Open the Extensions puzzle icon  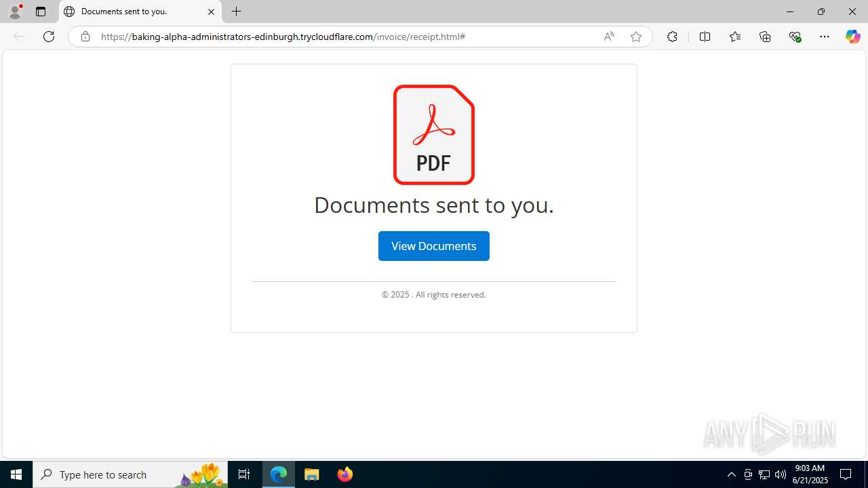point(672,37)
